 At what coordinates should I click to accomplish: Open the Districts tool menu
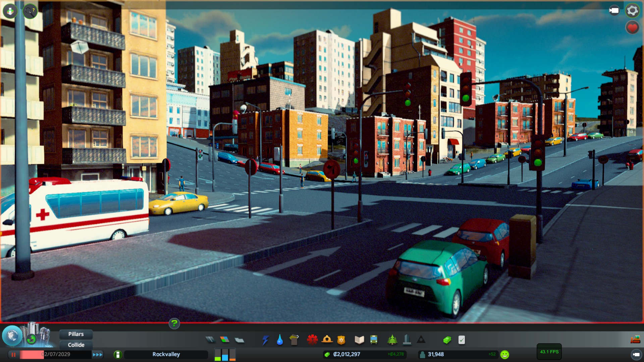(x=239, y=340)
